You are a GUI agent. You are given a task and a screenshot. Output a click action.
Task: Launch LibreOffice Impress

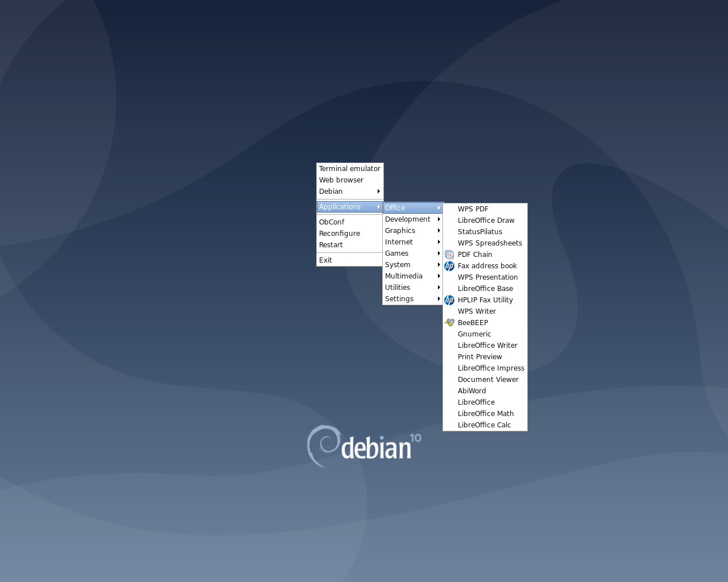click(485, 368)
